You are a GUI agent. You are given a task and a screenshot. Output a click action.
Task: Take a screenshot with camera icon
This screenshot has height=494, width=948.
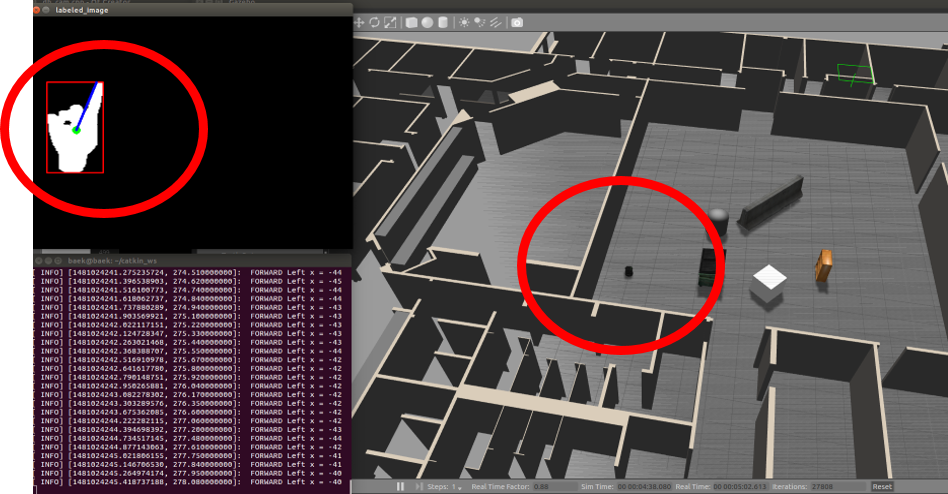517,22
